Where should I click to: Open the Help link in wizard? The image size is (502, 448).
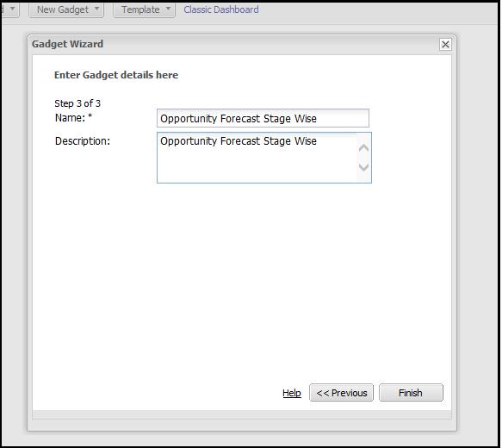pyautogui.click(x=292, y=393)
